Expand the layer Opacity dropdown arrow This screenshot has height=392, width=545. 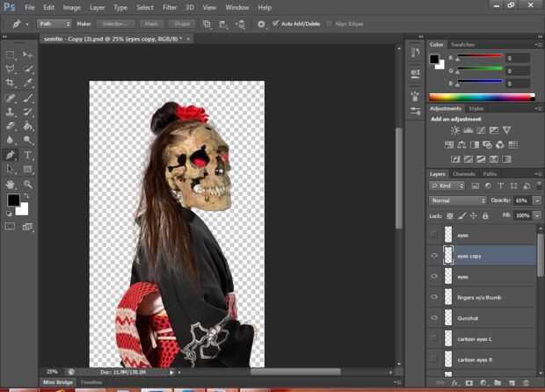point(537,200)
